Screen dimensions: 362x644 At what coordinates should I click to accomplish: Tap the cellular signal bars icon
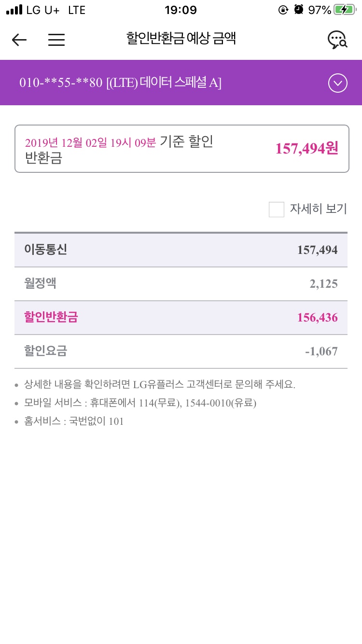pos(14,10)
